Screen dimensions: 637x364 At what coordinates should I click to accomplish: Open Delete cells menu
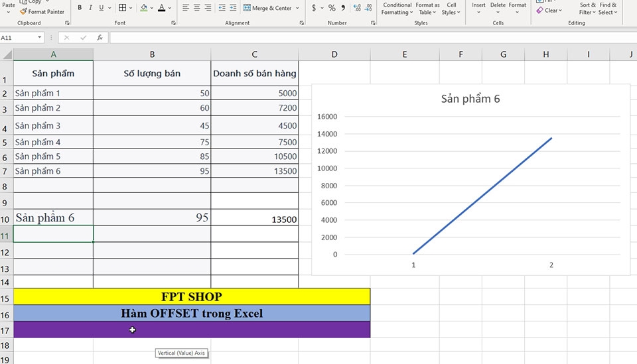[x=498, y=8]
